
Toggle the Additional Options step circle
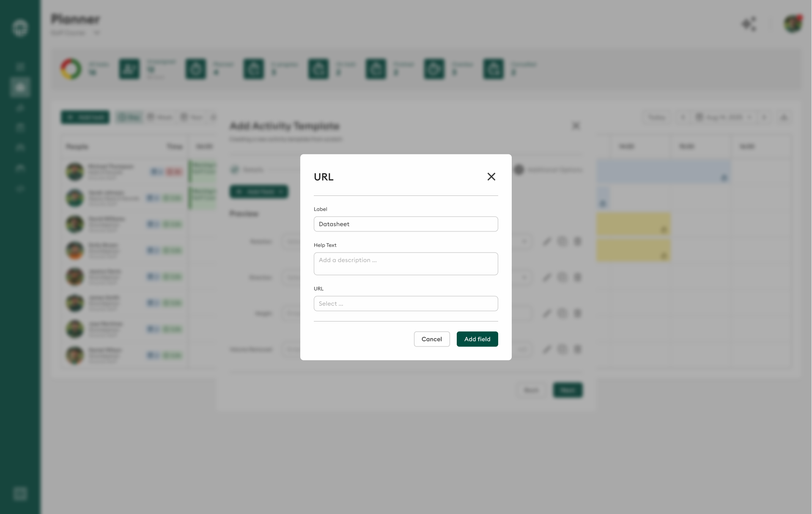point(519,170)
